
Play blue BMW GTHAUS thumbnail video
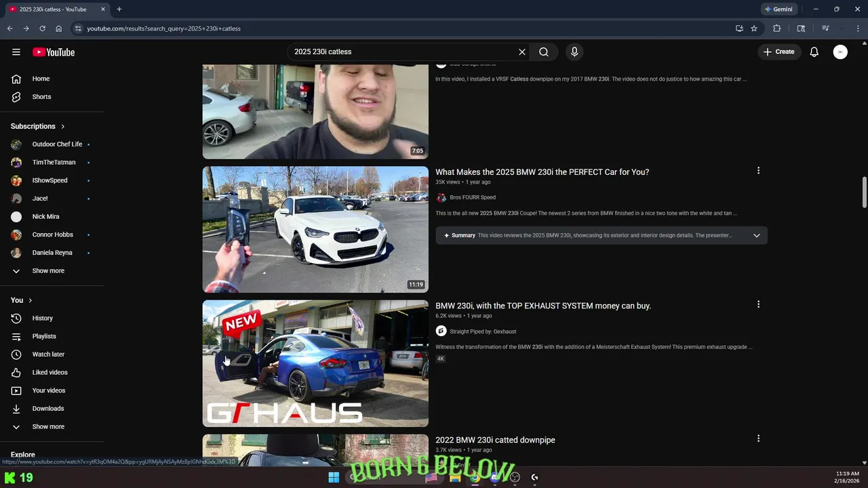pos(315,363)
